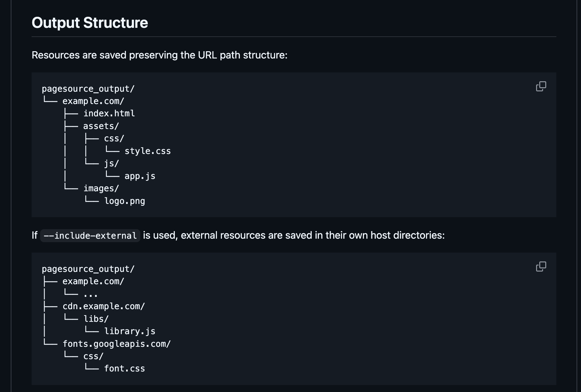Select pagesource_output/ in the second code block
581x392 pixels.
(x=89, y=269)
